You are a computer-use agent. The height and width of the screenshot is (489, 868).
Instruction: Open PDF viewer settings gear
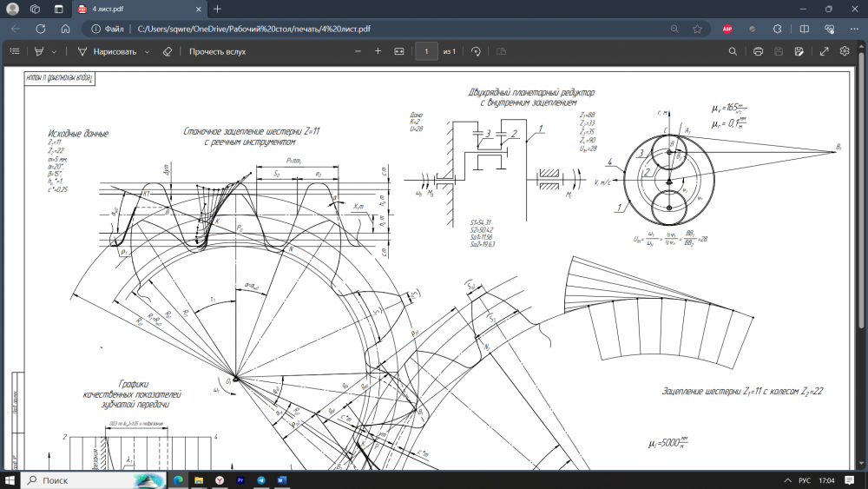coord(845,51)
